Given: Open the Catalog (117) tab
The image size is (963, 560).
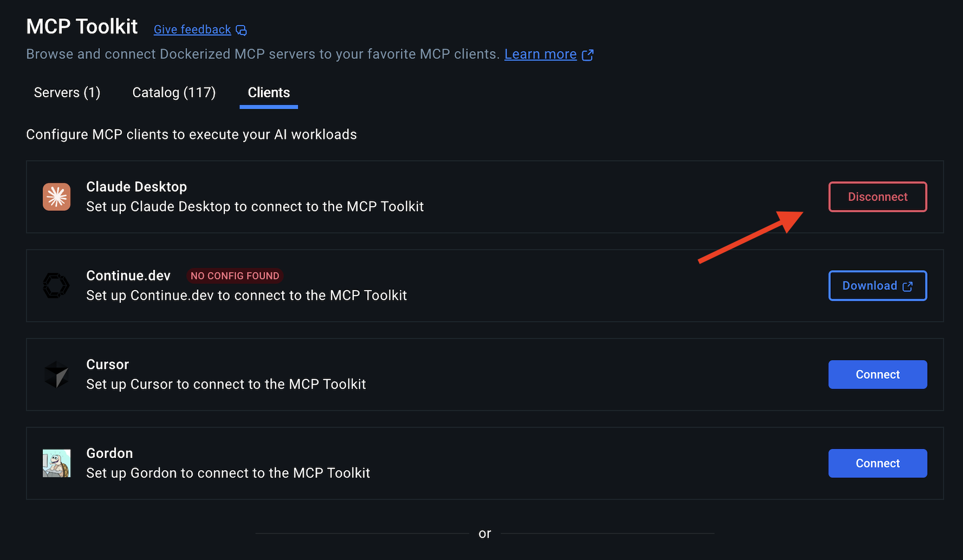Looking at the screenshot, I should coord(174,92).
